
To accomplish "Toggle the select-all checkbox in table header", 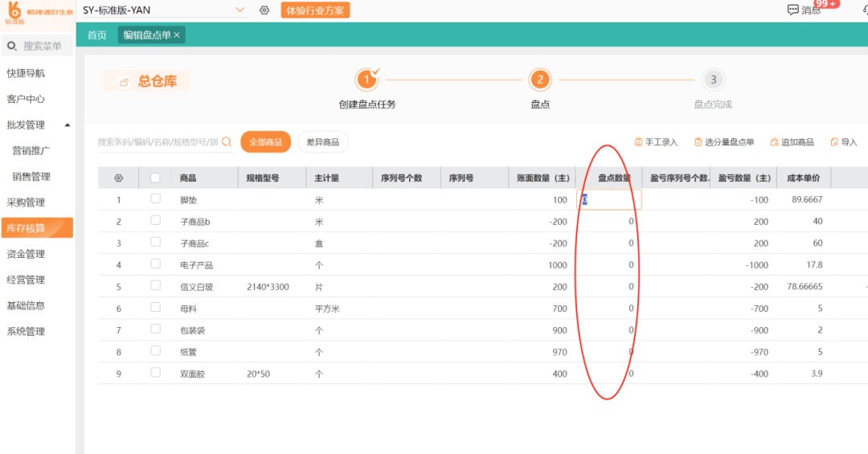I will tap(155, 178).
